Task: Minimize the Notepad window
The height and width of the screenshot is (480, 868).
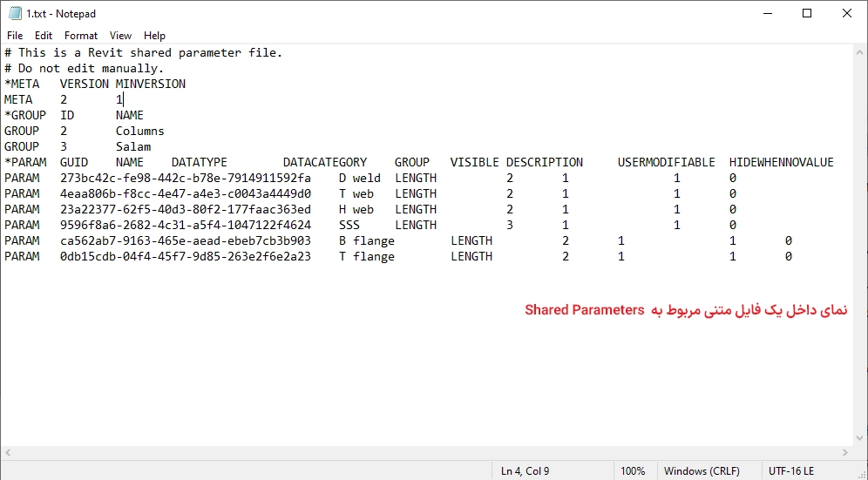Action: (x=767, y=13)
